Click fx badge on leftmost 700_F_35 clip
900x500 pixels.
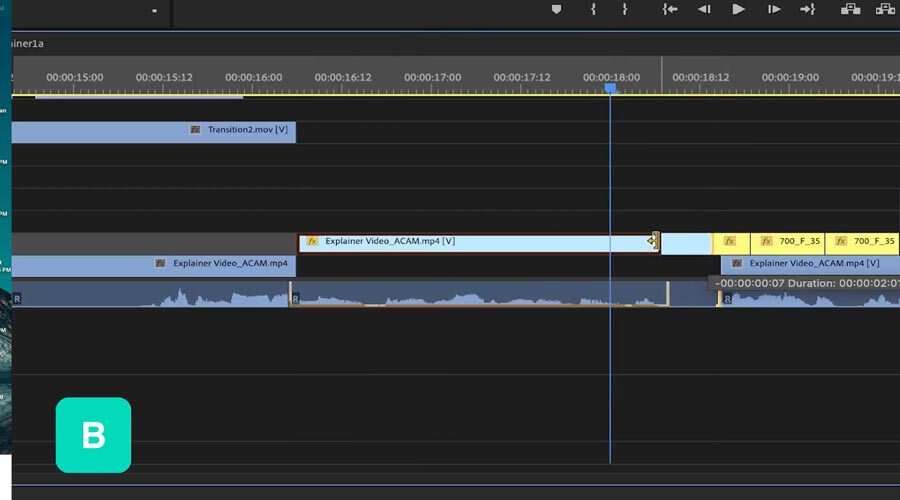(766, 241)
